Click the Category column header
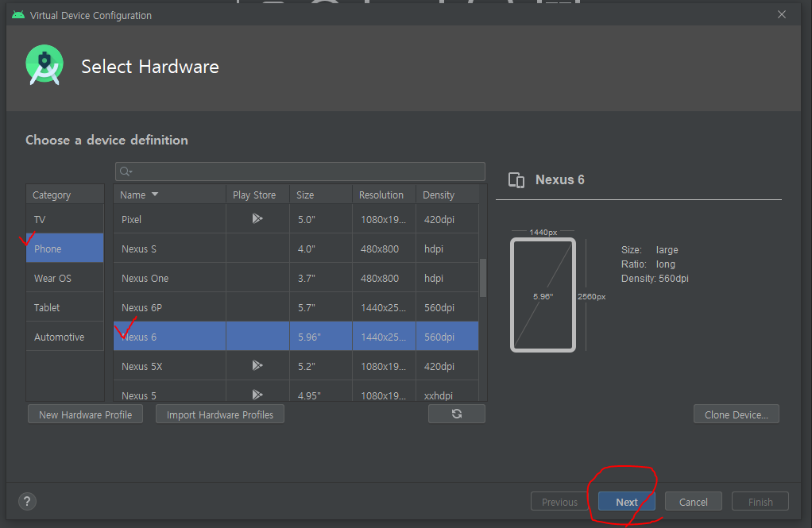 tap(64, 195)
